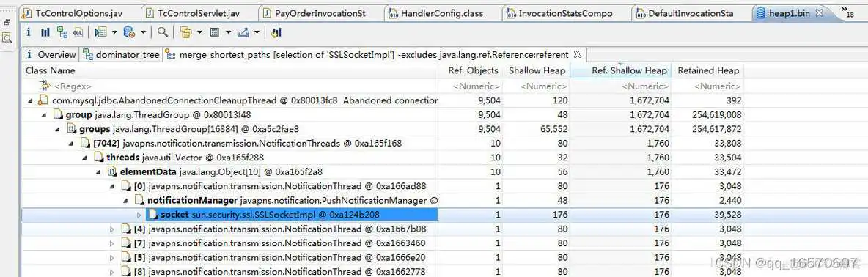Open dropdown next to Expert System icon
This screenshot has height=277, width=868.
coord(143,33)
